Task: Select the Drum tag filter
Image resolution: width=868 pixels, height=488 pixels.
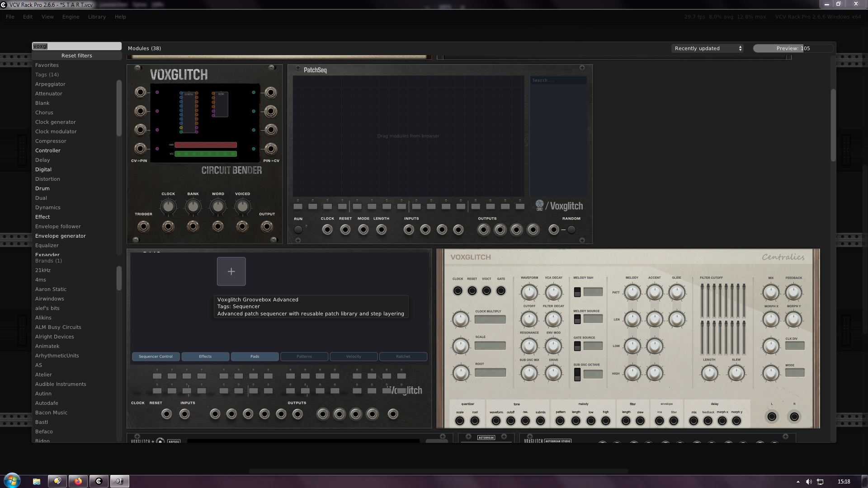Action: coord(42,188)
